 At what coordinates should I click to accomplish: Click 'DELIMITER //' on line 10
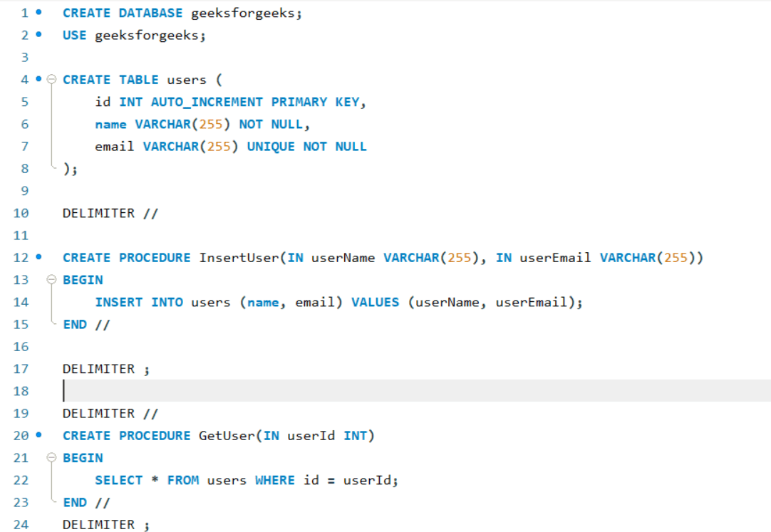coord(110,213)
